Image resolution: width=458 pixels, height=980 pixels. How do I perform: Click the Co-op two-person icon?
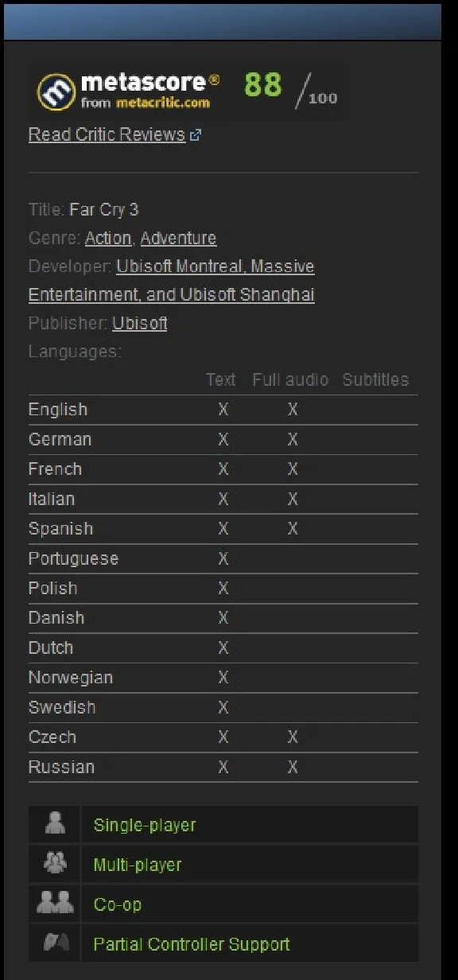click(x=55, y=904)
